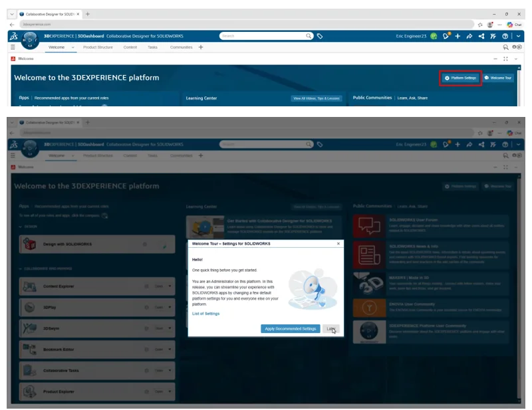Switch to the Tasks tab, upper screenshot
Image resolution: width=532 pixels, height=410 pixels.
[x=152, y=47]
